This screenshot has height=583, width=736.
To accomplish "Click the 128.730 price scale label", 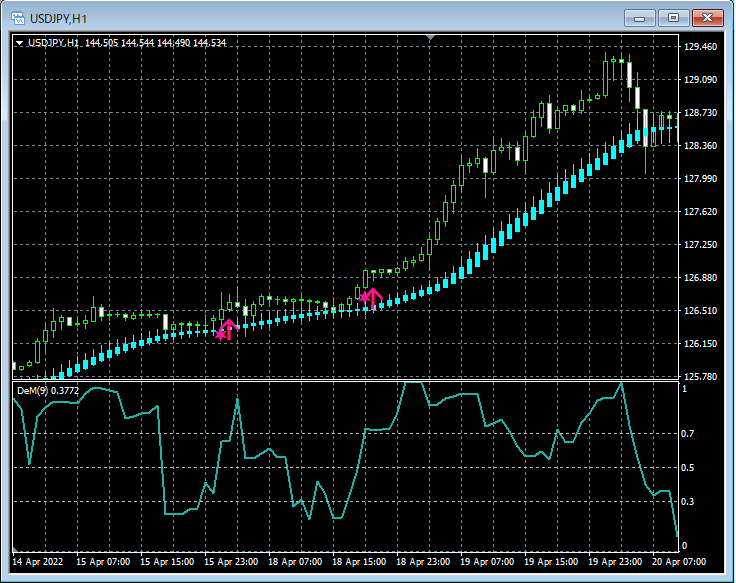I will tap(700, 113).
